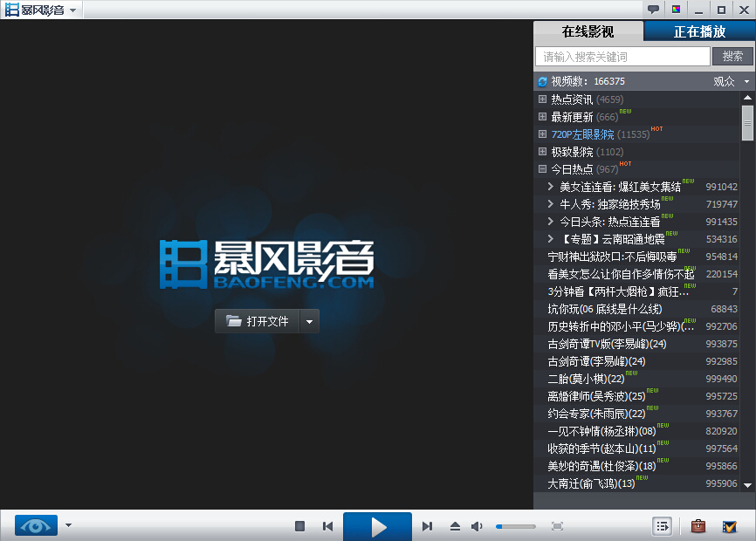The height and width of the screenshot is (541, 756).
Task: Click the list scrollbar down arrow
Action: click(747, 485)
